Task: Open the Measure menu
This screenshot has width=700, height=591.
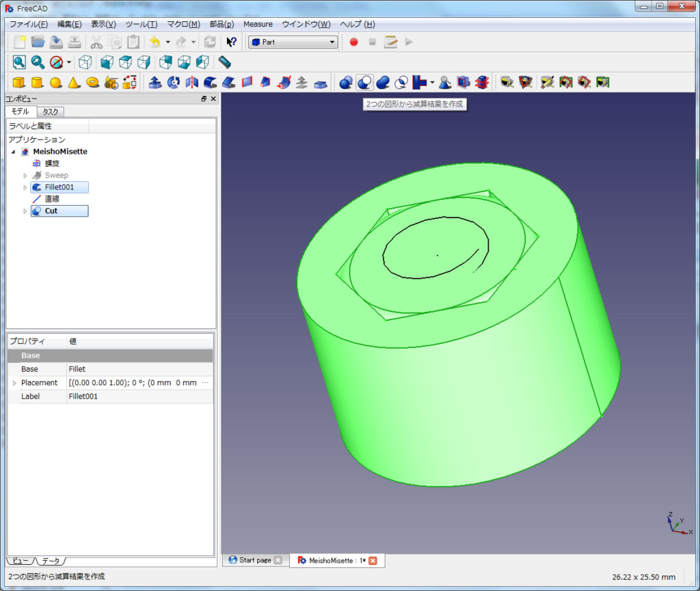Action: pos(258,24)
